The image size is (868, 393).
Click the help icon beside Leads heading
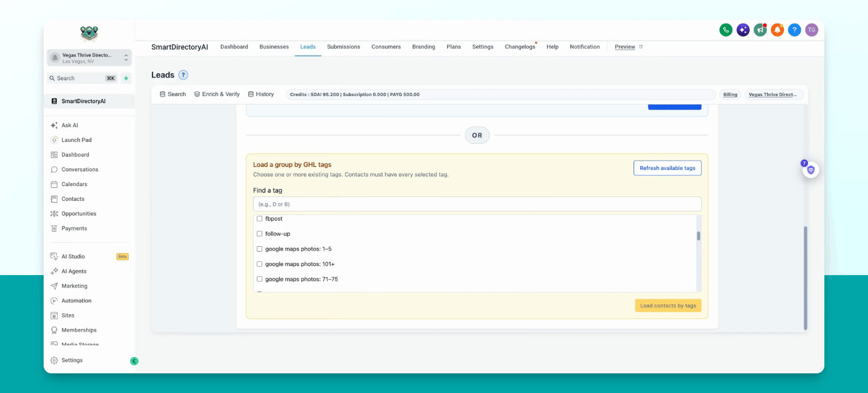(x=183, y=75)
